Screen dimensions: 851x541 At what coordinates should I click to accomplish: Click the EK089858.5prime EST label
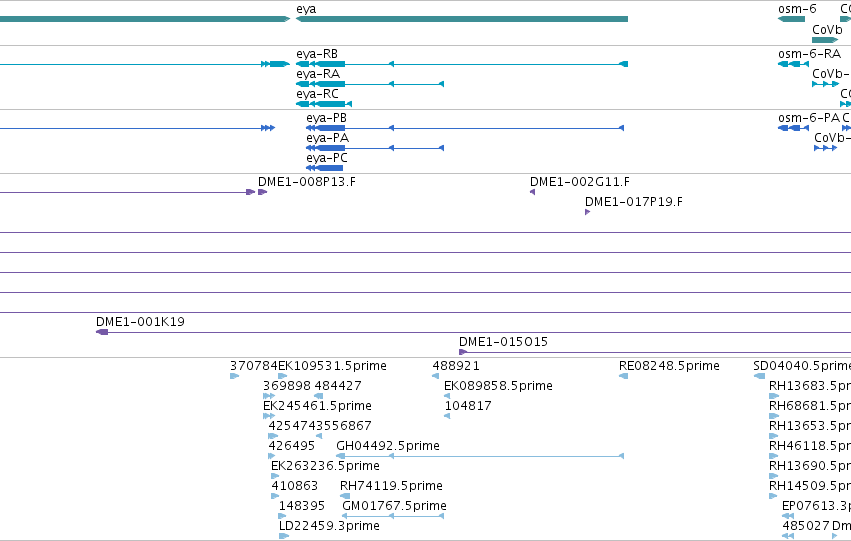pos(498,386)
